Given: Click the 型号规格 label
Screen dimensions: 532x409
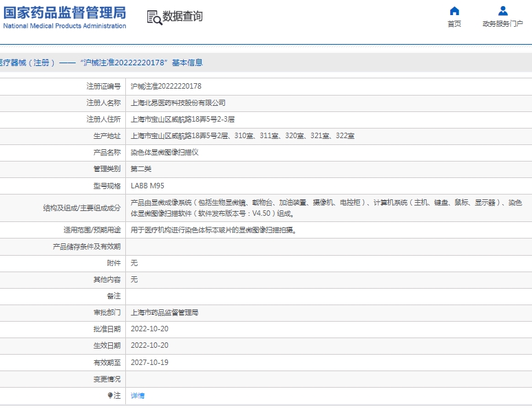Looking at the screenshot, I should (107, 186).
